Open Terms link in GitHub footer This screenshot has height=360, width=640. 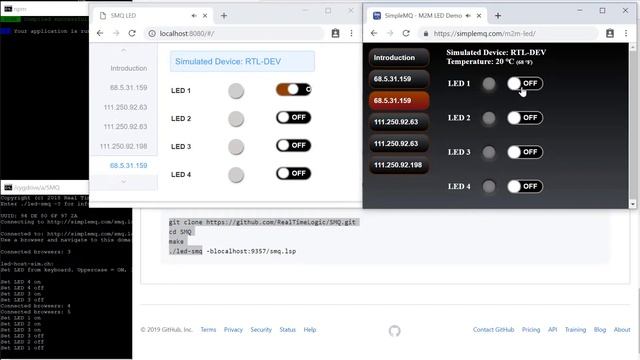(x=208, y=329)
